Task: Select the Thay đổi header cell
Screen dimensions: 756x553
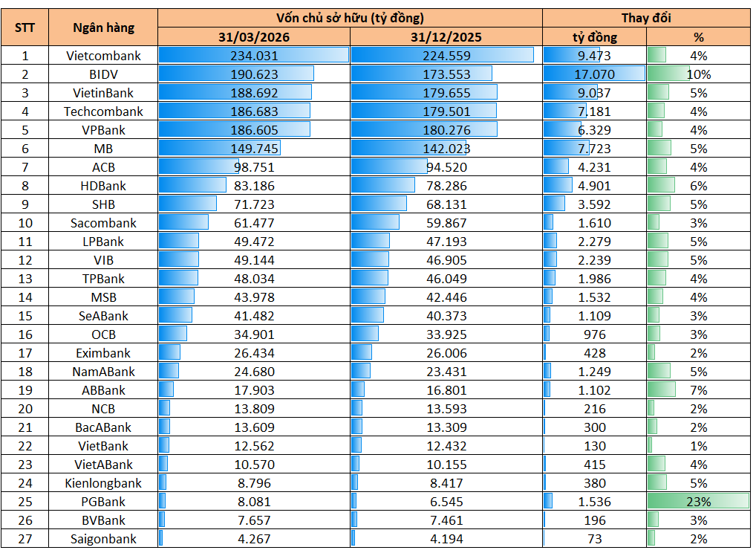Action: (x=646, y=19)
